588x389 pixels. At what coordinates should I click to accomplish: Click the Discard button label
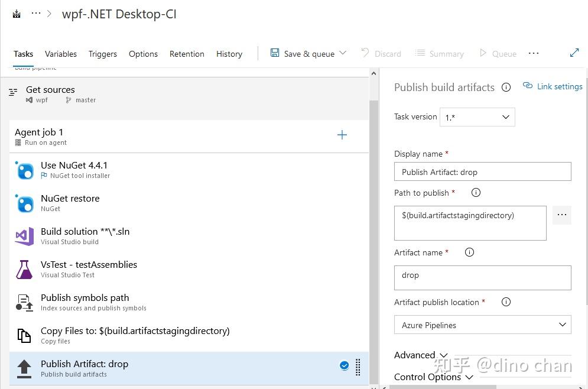[x=388, y=54]
